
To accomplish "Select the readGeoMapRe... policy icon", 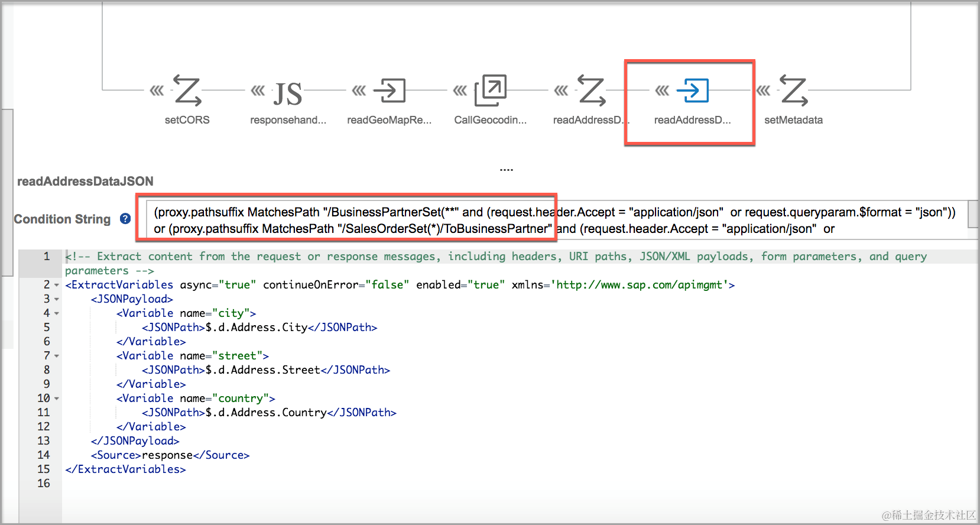I will click(x=390, y=90).
